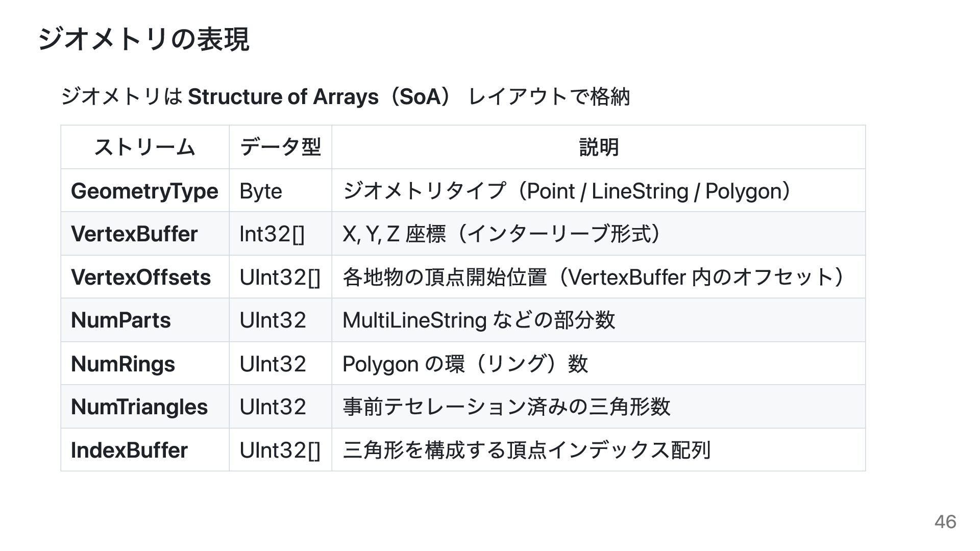Click the X, Y, Z 座標 description cell

click(x=502, y=234)
